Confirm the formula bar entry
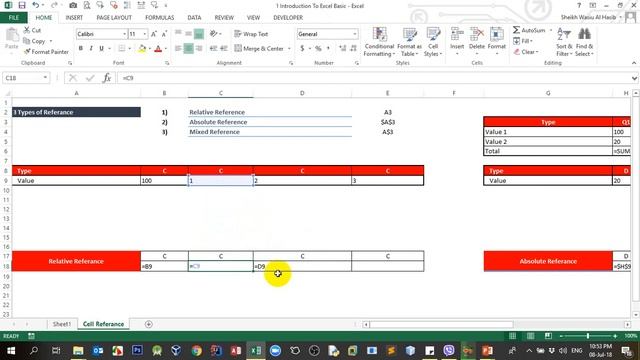 click(90, 78)
